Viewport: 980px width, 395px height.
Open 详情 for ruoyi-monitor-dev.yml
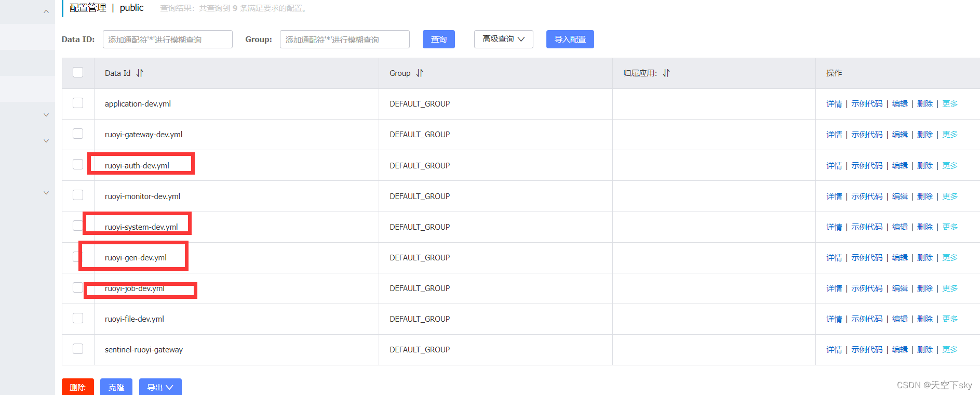(x=834, y=196)
